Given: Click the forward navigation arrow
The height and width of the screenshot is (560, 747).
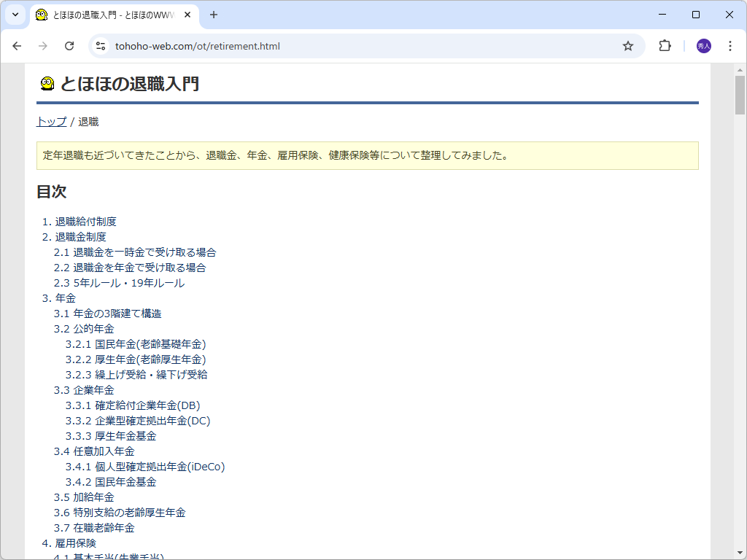Looking at the screenshot, I should (43, 46).
